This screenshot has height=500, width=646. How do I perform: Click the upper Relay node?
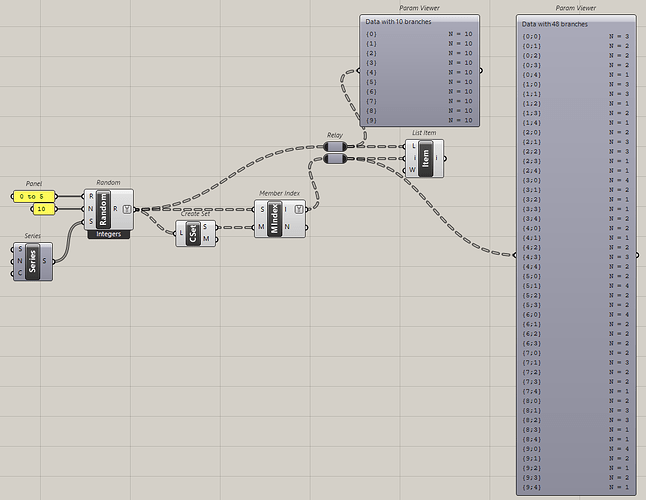pos(335,146)
